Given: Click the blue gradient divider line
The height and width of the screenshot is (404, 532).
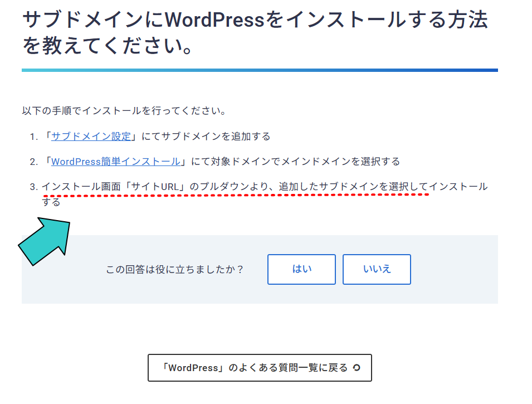Looking at the screenshot, I should point(260,70).
